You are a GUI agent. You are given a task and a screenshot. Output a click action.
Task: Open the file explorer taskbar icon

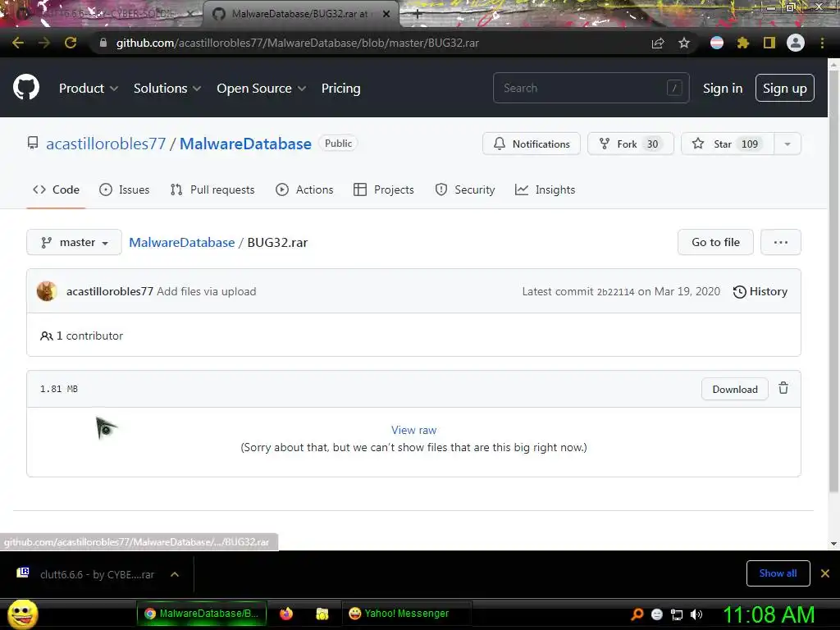(x=322, y=614)
